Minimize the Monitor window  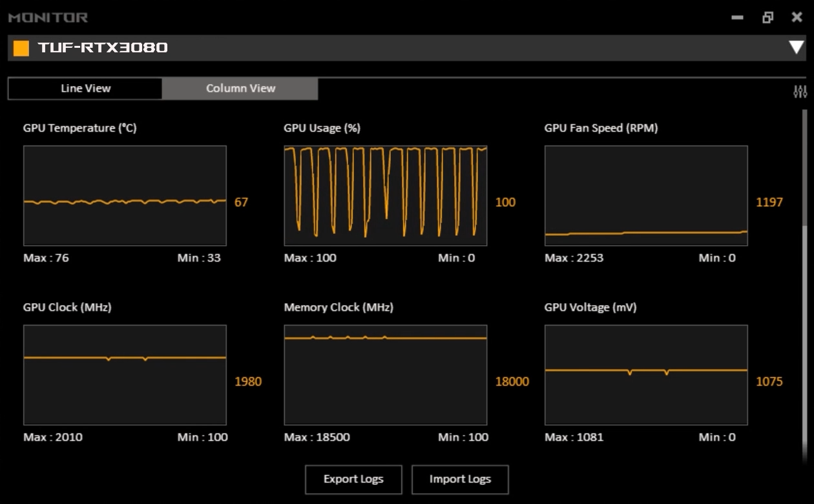tap(737, 17)
